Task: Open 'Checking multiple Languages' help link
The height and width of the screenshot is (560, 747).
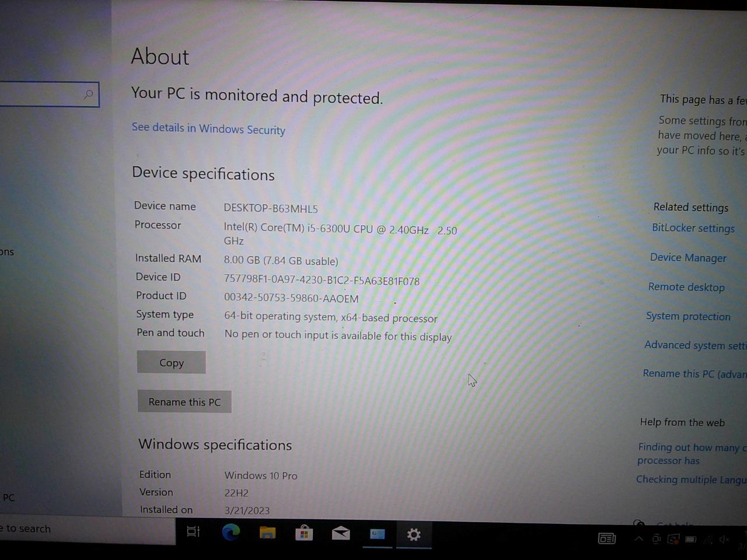Action: [691, 479]
